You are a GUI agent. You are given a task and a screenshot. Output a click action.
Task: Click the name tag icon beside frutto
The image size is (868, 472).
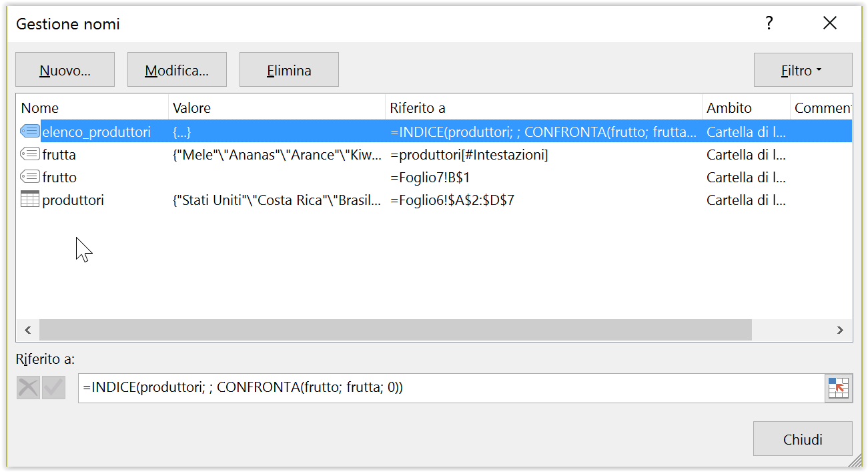pyautogui.click(x=30, y=177)
